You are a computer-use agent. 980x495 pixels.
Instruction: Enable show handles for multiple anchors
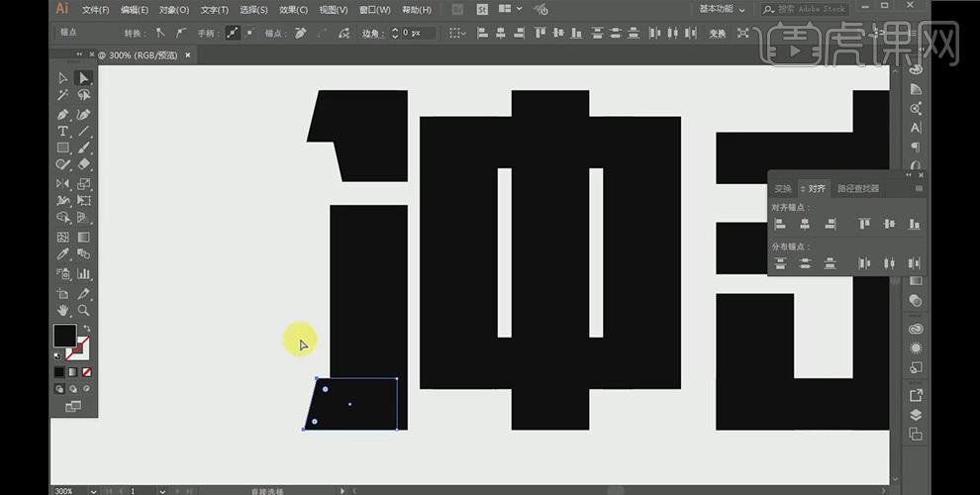232,33
